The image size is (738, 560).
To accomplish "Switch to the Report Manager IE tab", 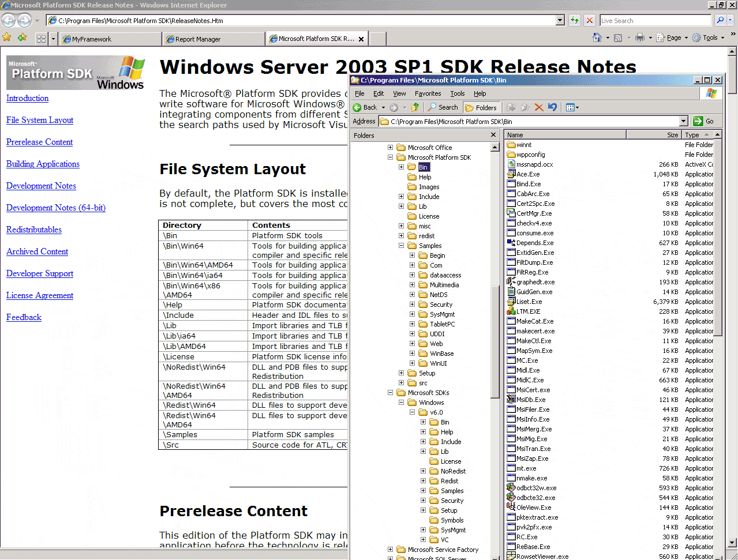I will [x=213, y=39].
